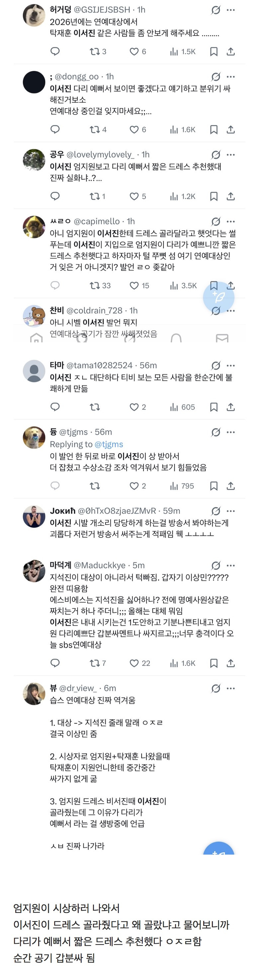
Task: Open the @tjgms link after Replying to
Action: (x=109, y=444)
